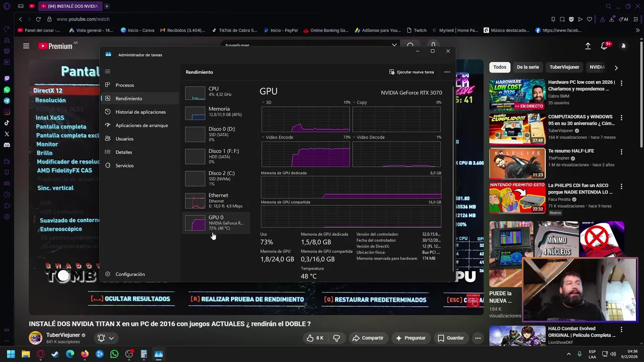The height and width of the screenshot is (362, 644).
Task: Dislike the video with thumbs down
Action: [336, 338]
